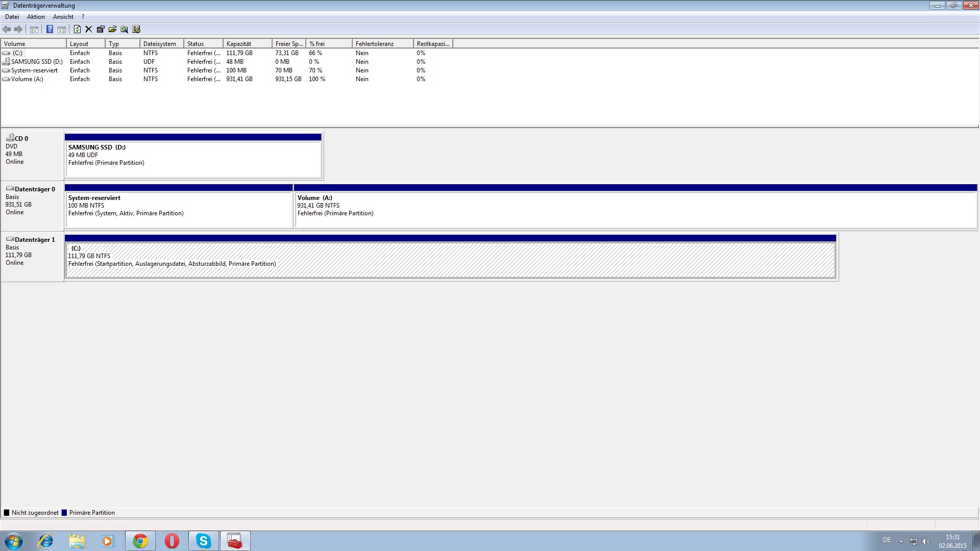980x551 pixels.
Task: Open Google Chrome from the taskbar
Action: pyautogui.click(x=140, y=541)
